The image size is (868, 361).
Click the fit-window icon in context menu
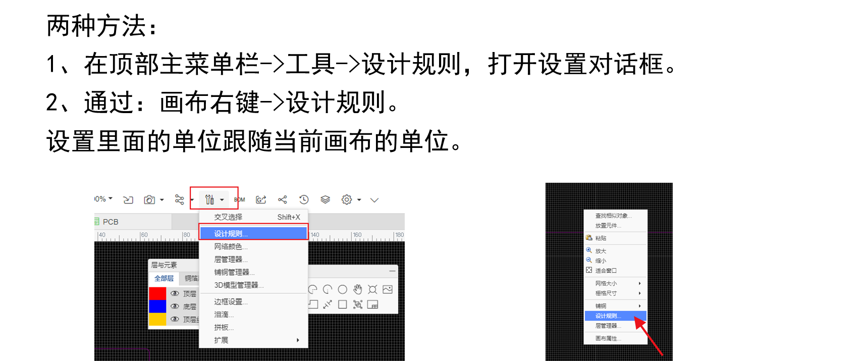click(x=589, y=270)
